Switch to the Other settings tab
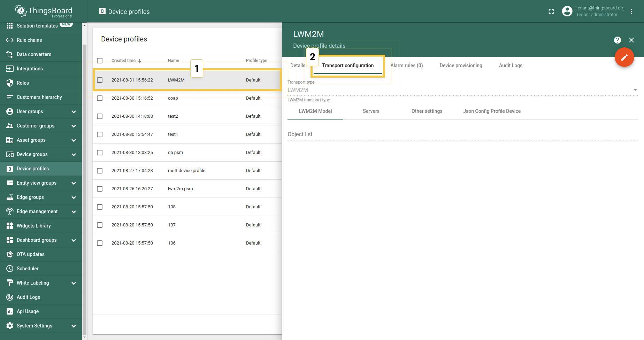Viewport: 644px width, 340px height. point(427,111)
